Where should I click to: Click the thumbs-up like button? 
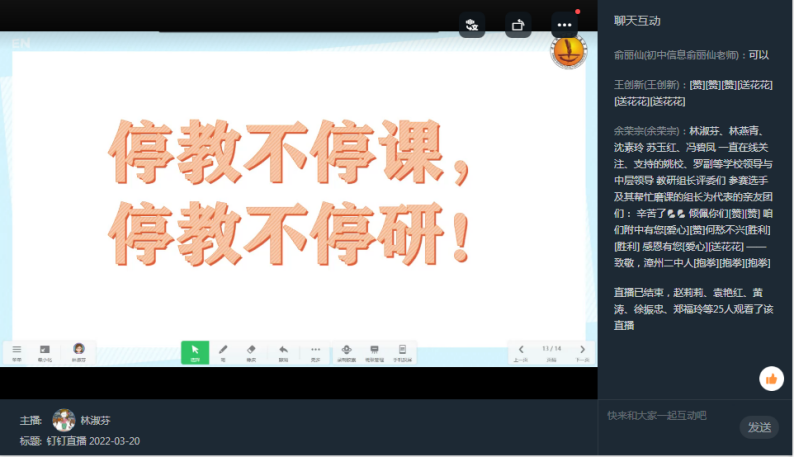(771, 378)
